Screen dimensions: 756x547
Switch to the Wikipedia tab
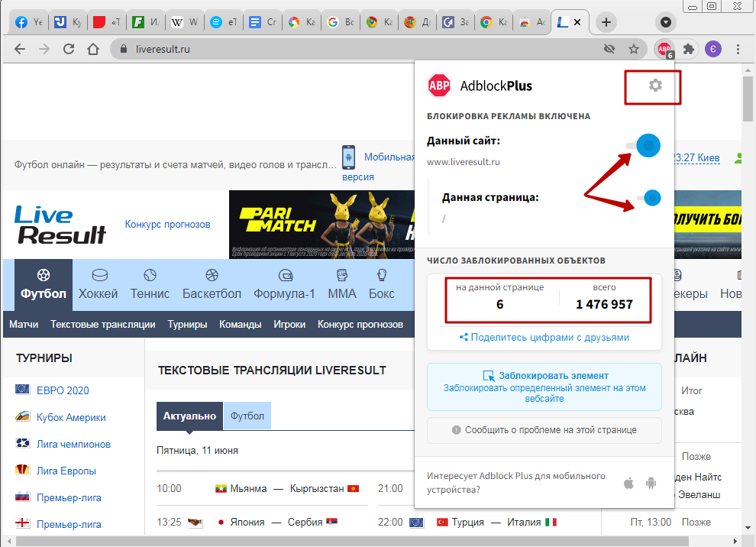(x=185, y=22)
